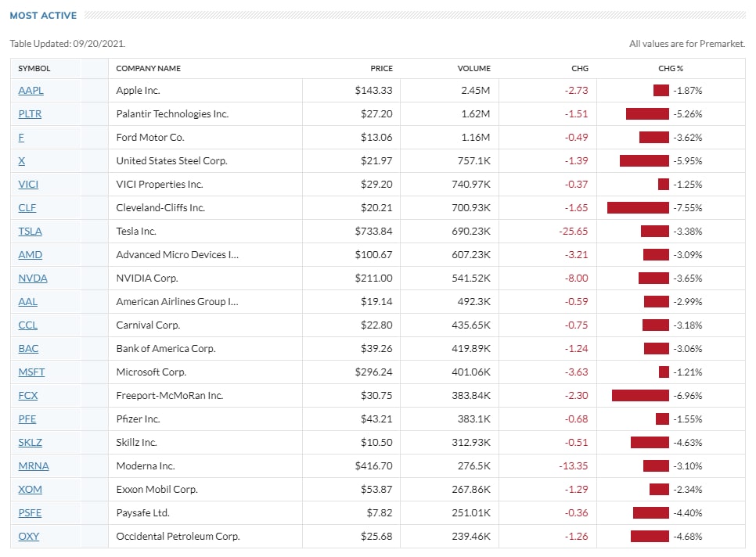
Task: Click the Table Updated 09/20/2021 text
Action: [67, 43]
